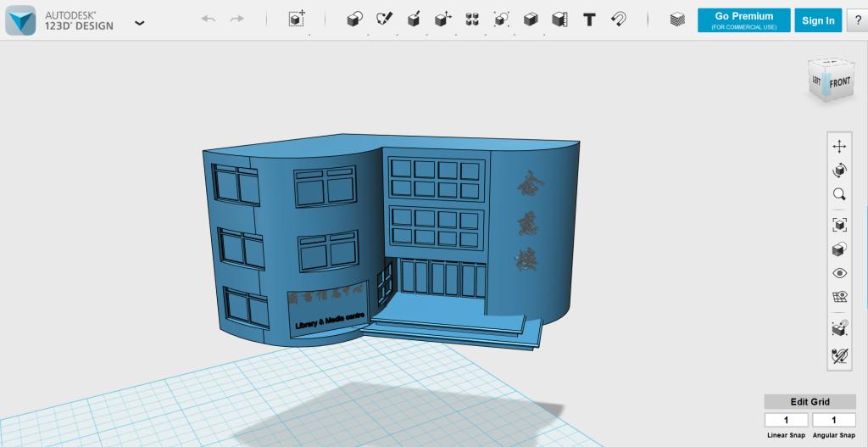This screenshot has height=447, width=868.
Task: Open the Transform tool
Action: pos(296,20)
